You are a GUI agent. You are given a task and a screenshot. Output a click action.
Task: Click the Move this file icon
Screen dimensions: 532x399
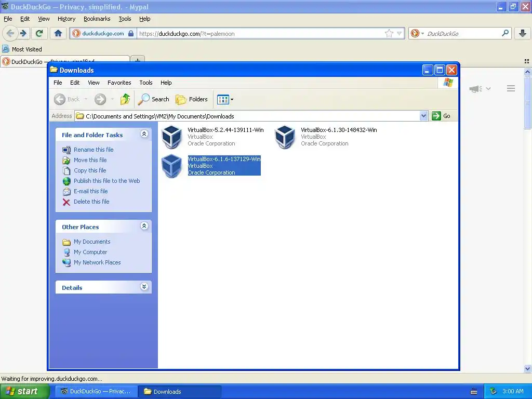point(66,160)
